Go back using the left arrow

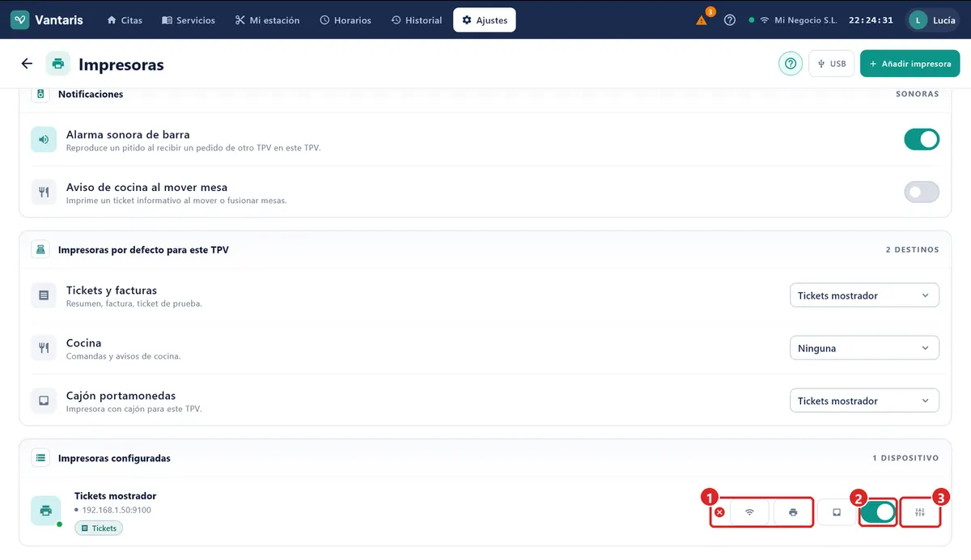coord(27,64)
